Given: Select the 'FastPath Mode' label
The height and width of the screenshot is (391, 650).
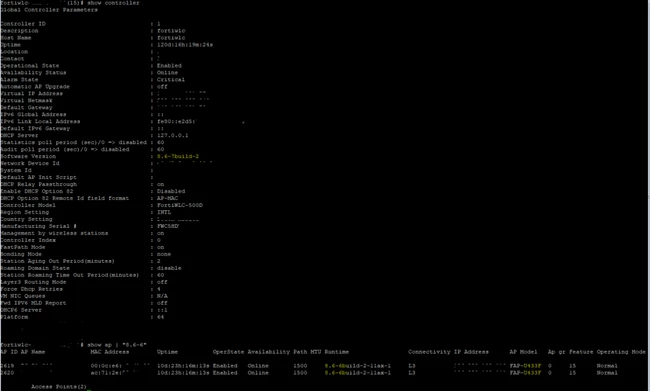Looking at the screenshot, I should [23, 247].
